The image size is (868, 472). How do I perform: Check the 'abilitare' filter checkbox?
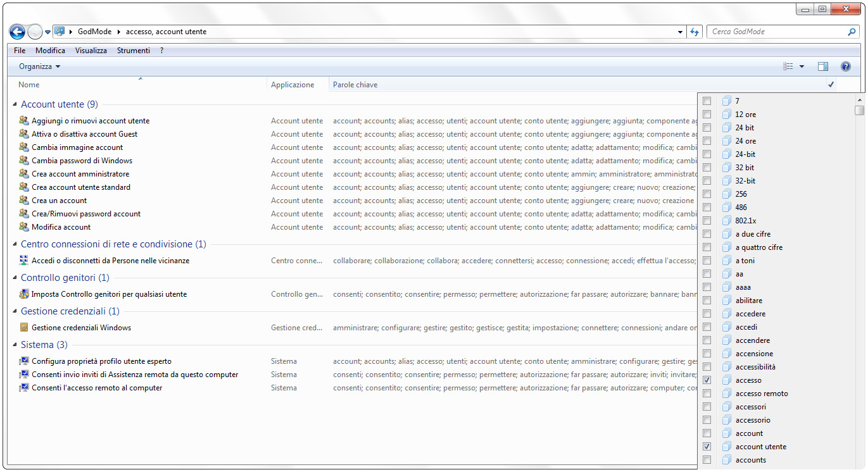[707, 301]
